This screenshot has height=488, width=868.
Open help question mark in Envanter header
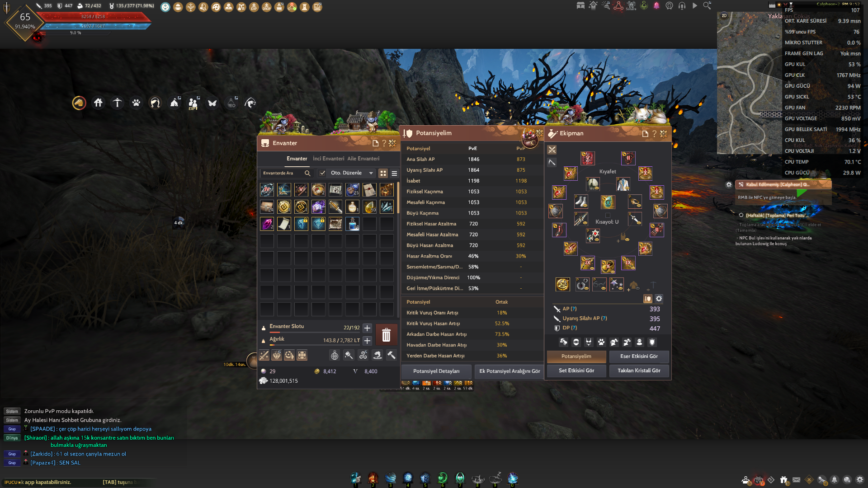pyautogui.click(x=384, y=143)
